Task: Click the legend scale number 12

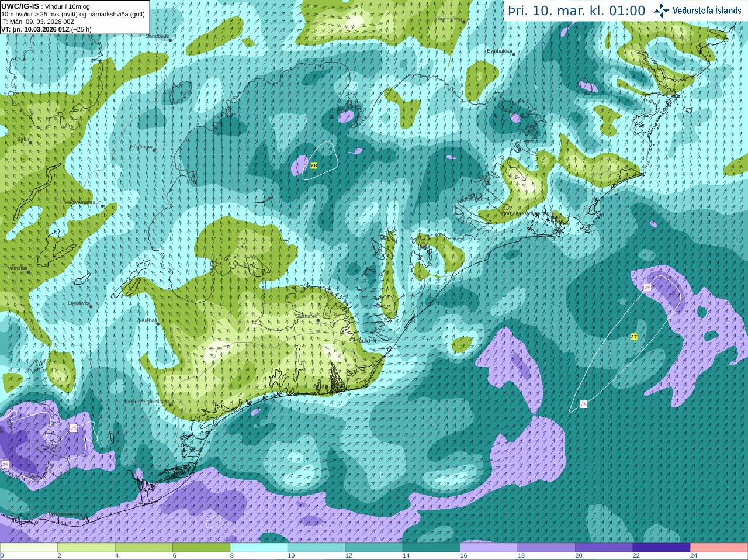Action: pos(348,556)
